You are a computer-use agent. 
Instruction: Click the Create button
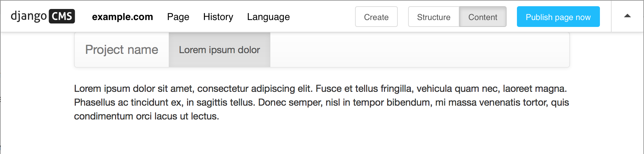pyautogui.click(x=376, y=17)
